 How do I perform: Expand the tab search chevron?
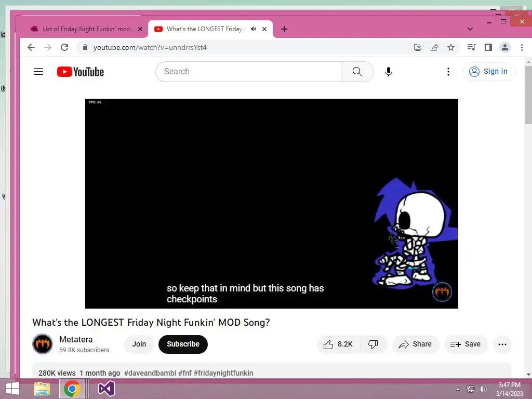470,29
